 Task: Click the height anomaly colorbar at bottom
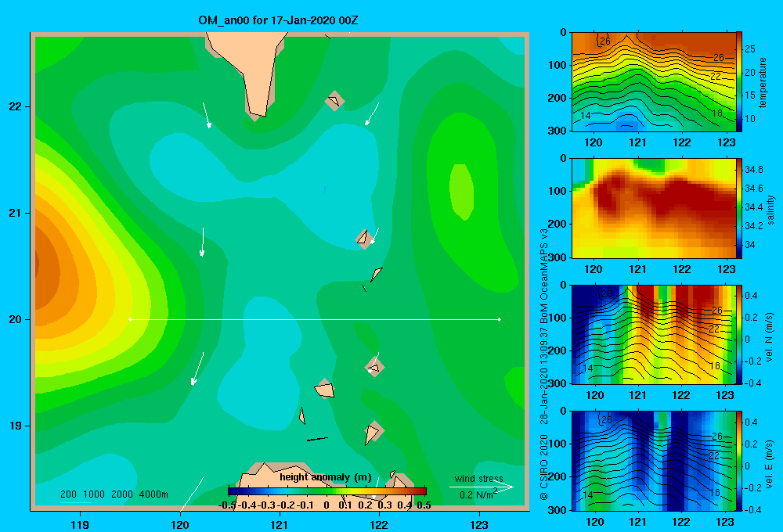click(x=327, y=491)
